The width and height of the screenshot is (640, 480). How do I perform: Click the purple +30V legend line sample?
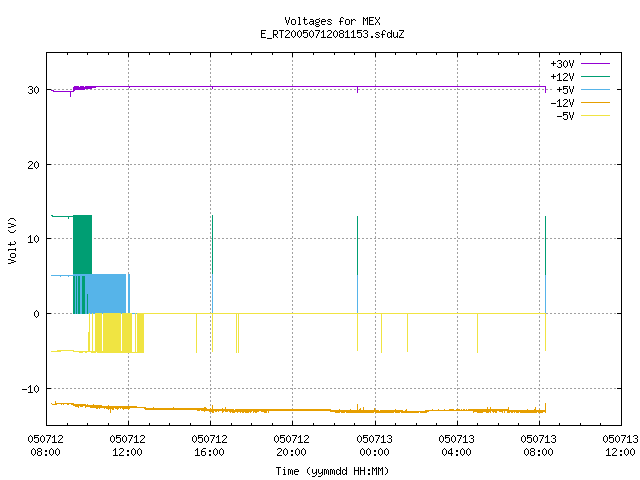pos(596,64)
